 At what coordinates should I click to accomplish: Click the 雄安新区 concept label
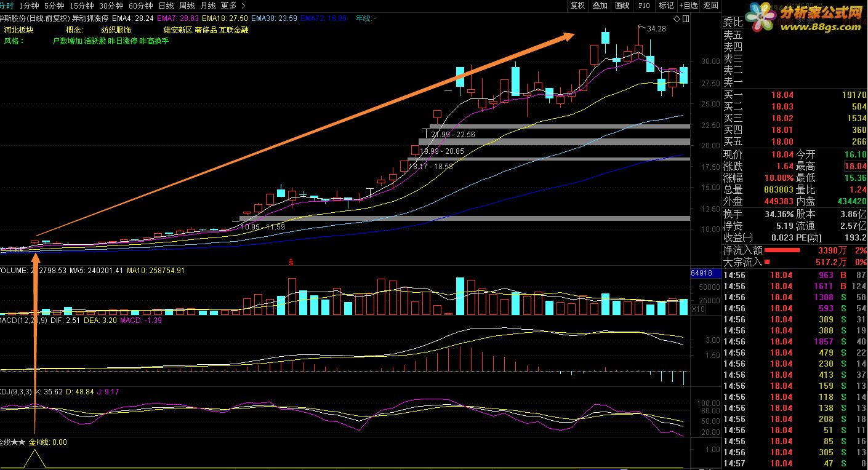pos(178,30)
